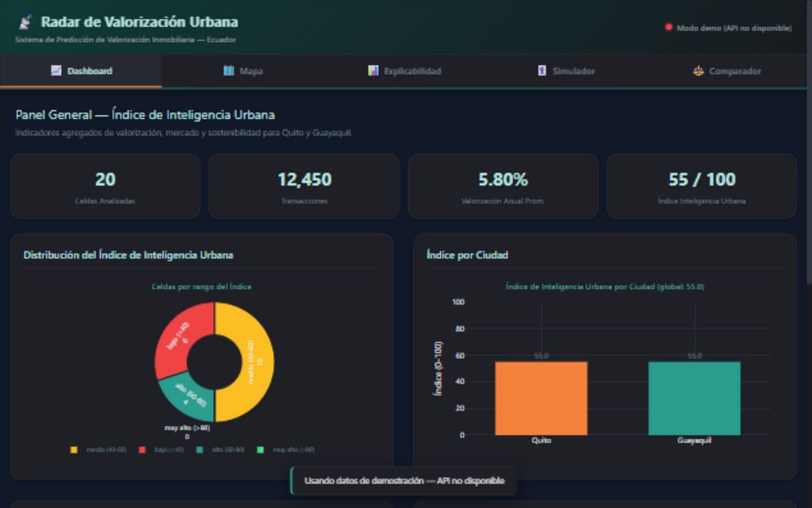
Task: Click the 20 Celdas Analizadas card
Action: (105, 186)
